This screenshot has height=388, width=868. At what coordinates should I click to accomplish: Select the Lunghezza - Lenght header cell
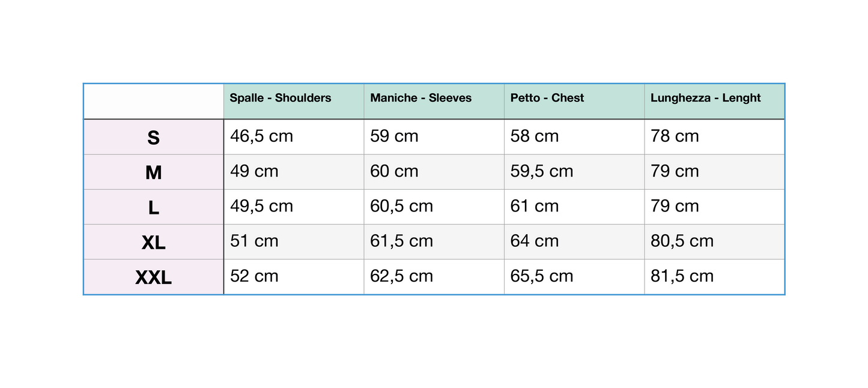point(706,98)
